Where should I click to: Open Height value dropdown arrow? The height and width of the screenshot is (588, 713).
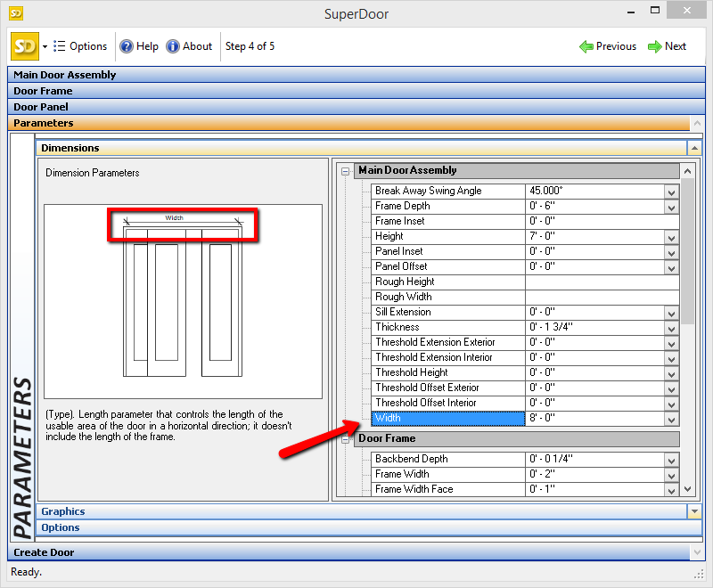[672, 238]
